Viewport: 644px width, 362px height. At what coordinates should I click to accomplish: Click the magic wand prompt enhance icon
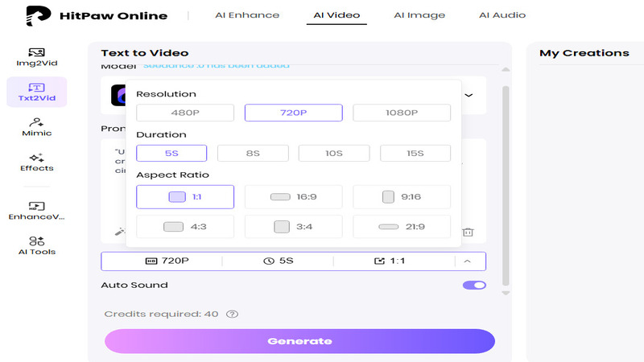tap(119, 232)
